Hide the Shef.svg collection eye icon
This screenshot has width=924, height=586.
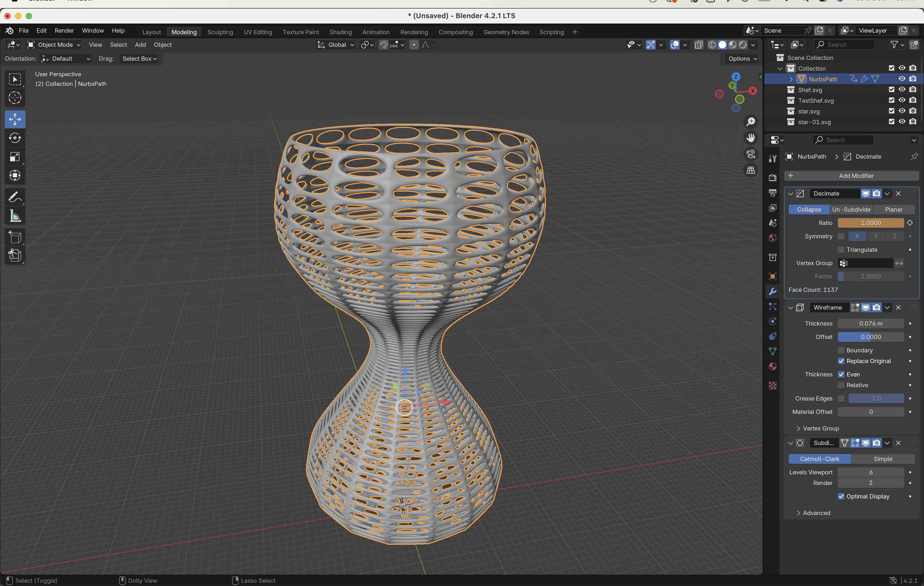tap(902, 89)
